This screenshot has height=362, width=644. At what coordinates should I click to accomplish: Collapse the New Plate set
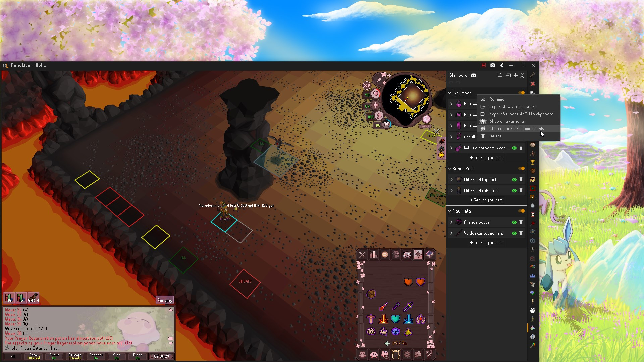450,211
